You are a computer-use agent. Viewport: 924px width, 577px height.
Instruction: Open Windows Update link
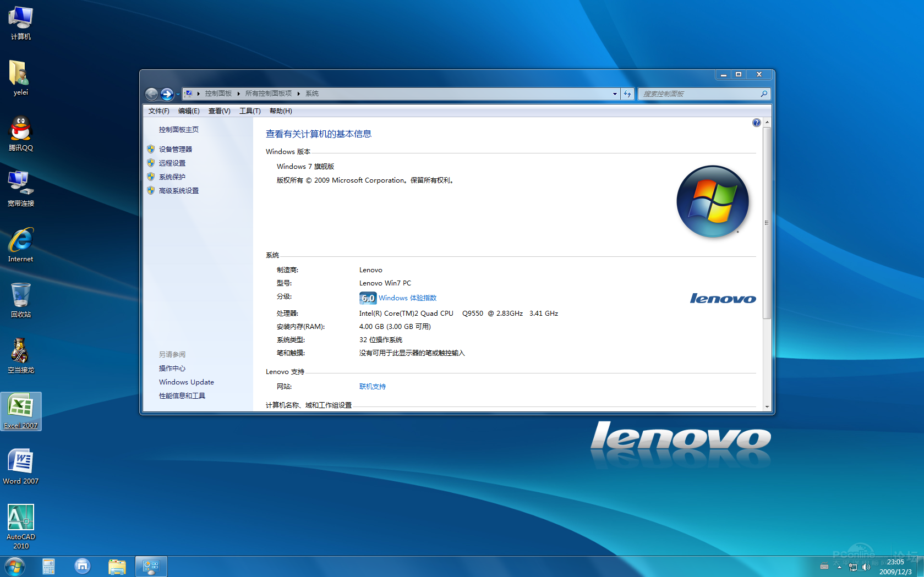[x=187, y=382]
